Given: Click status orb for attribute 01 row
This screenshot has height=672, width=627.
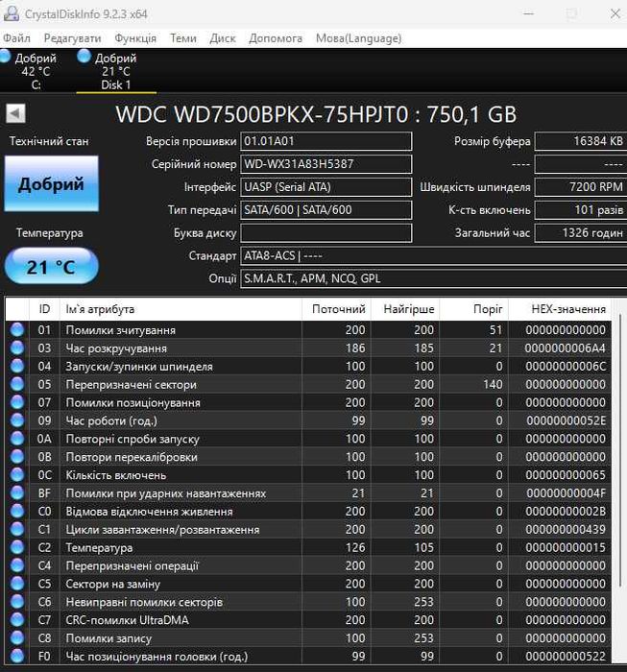Looking at the screenshot, I should click(17, 329).
